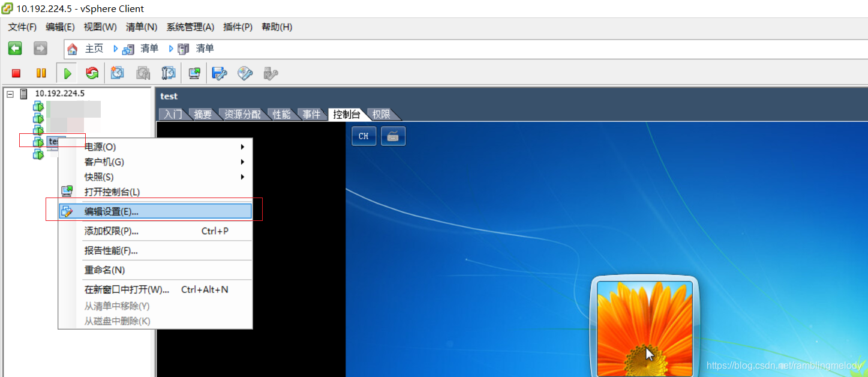Open the 编辑(E) menu in menu bar
The width and height of the screenshot is (868, 377).
tap(60, 27)
